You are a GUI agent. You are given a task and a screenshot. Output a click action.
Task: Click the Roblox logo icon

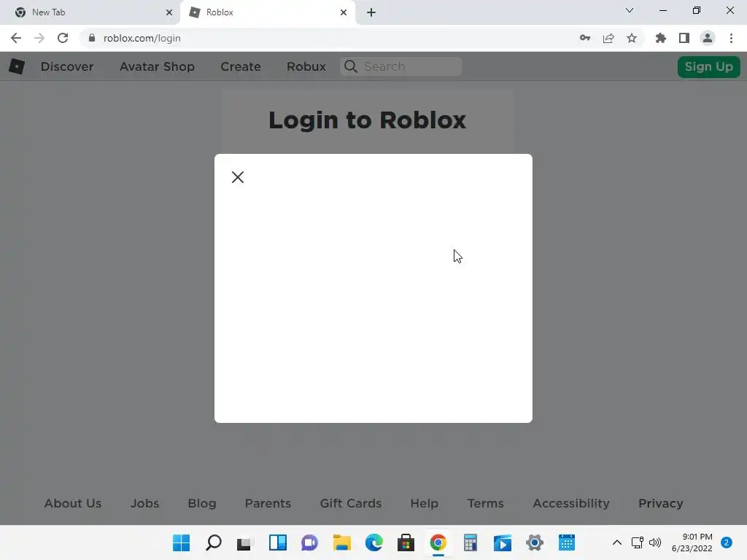[18, 66]
